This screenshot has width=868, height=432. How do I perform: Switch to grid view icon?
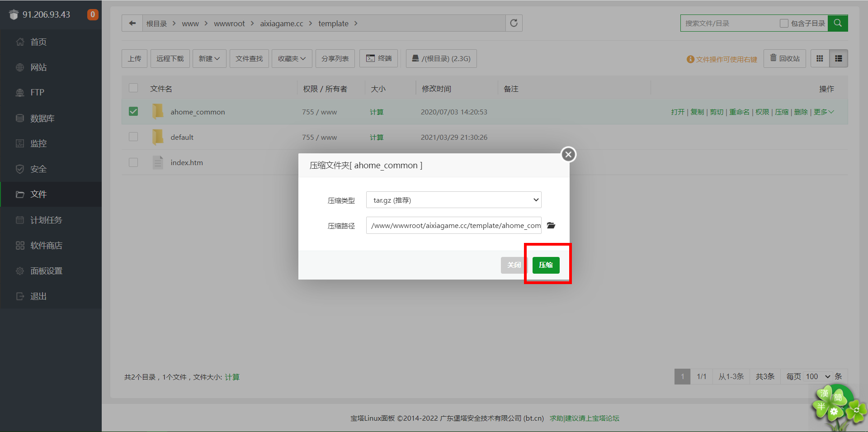(x=820, y=58)
